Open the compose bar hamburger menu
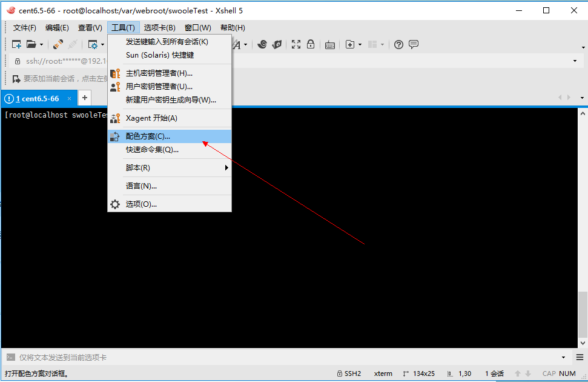 coord(580,357)
